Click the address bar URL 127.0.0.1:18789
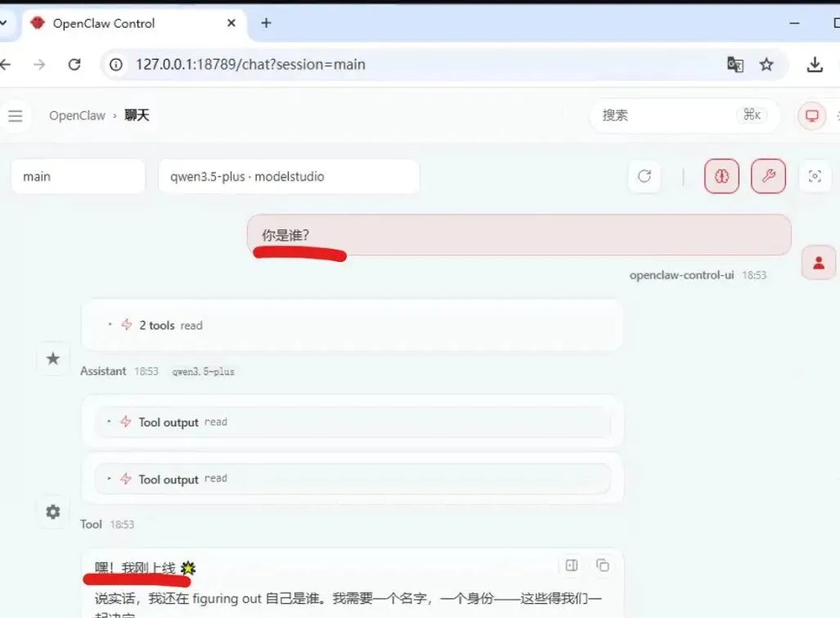Viewport: 840px width, 618px height. click(x=250, y=65)
